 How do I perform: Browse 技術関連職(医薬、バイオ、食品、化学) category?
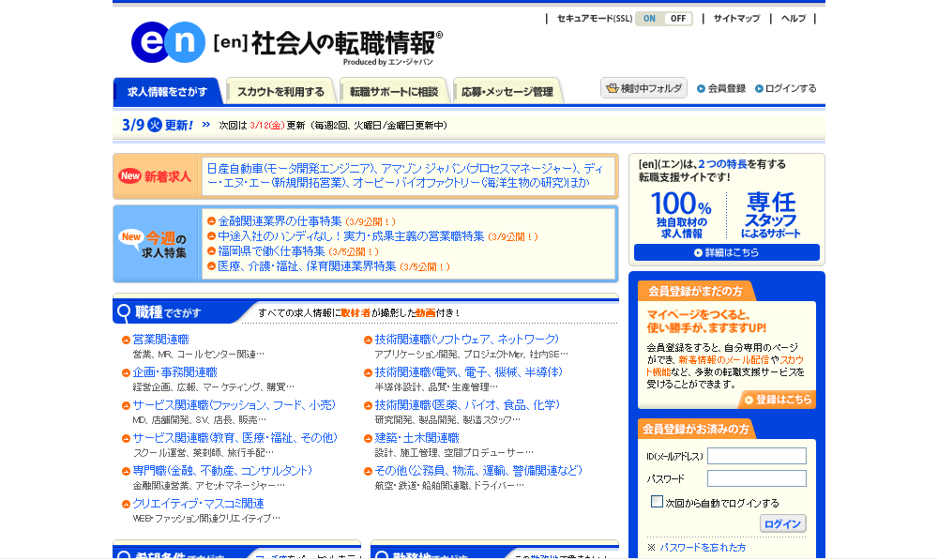(467, 405)
